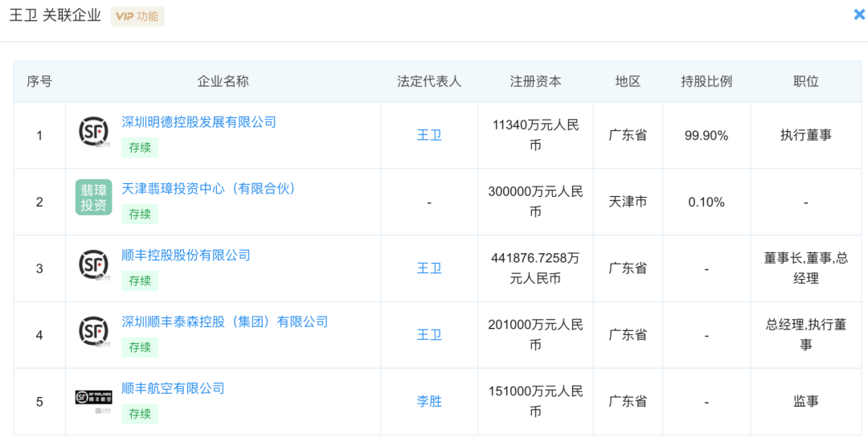Click the 监事 position cell
The height and width of the screenshot is (446, 868).
click(x=805, y=401)
